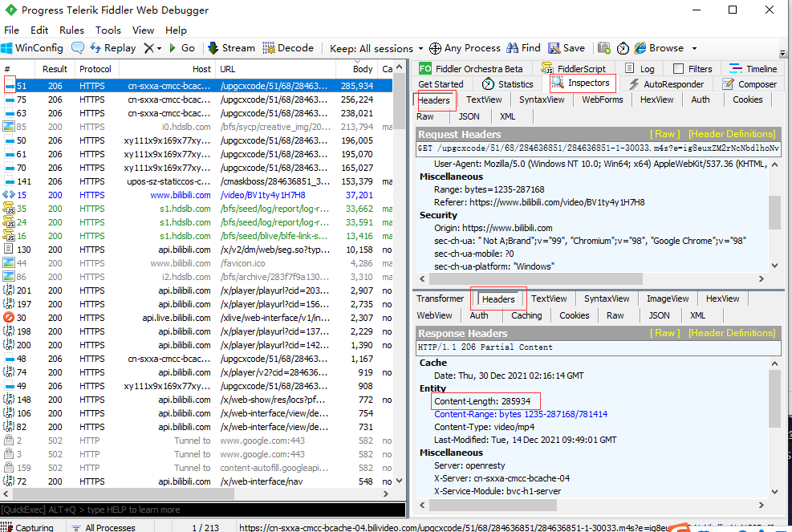This screenshot has width=792, height=532.
Task: Open the Remove X dropdown arrow
Action: (159, 48)
